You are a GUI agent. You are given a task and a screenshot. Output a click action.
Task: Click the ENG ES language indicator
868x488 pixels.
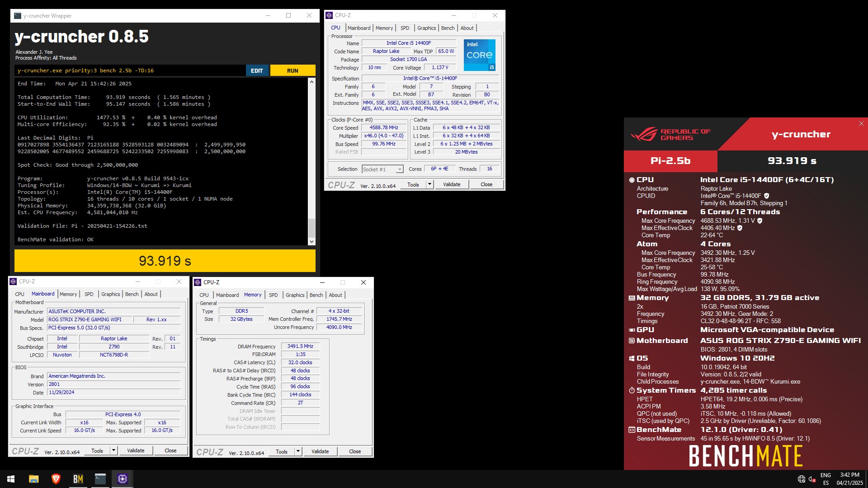[x=826, y=479]
